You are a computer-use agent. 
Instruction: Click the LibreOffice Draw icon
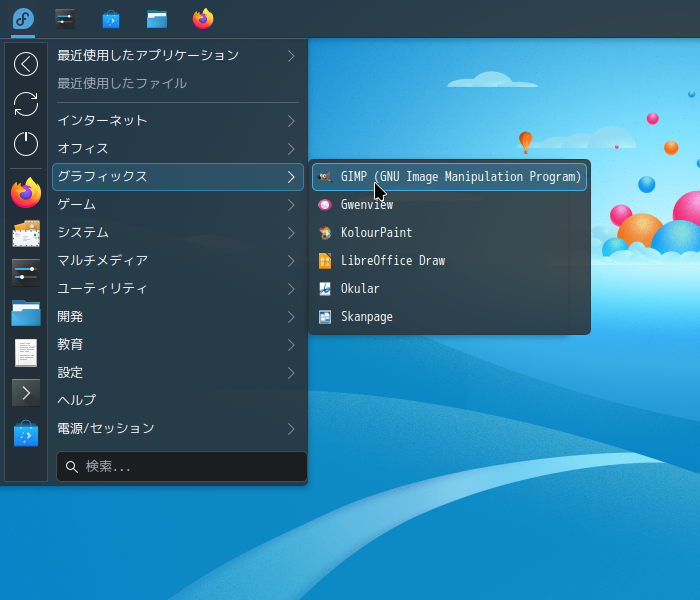(325, 261)
